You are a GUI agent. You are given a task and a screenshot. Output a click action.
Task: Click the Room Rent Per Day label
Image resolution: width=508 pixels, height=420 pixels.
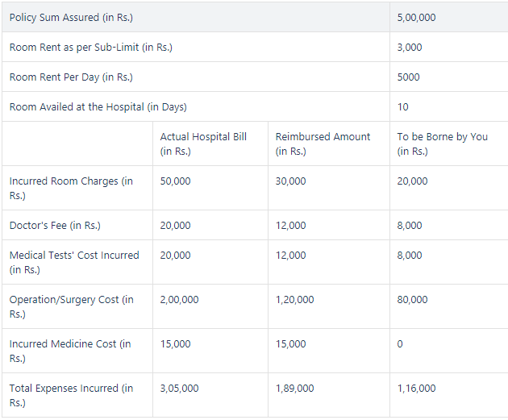pos(71,77)
